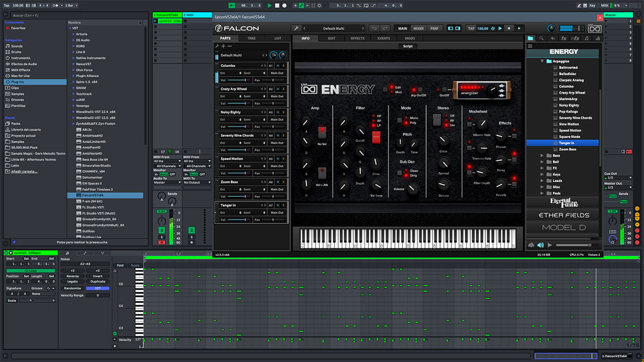644x362 pixels.
Task: Switch Falcon to MIXER view
Action: [419, 28]
